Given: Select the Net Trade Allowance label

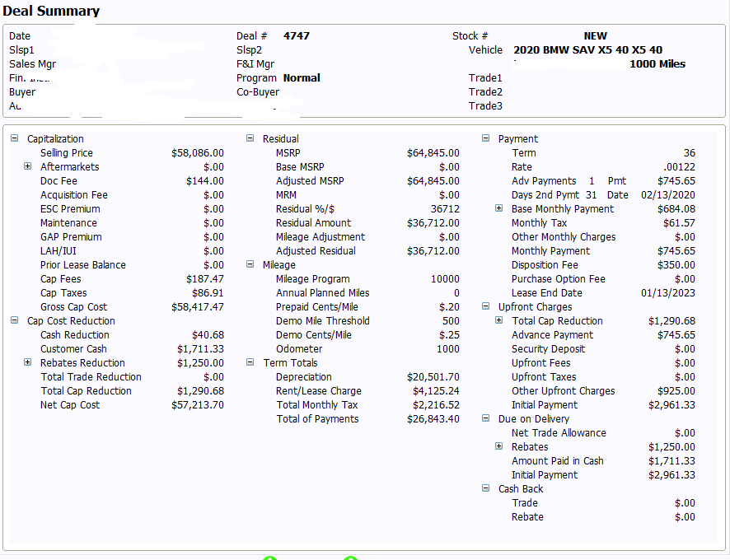Looking at the screenshot, I should click(559, 433).
